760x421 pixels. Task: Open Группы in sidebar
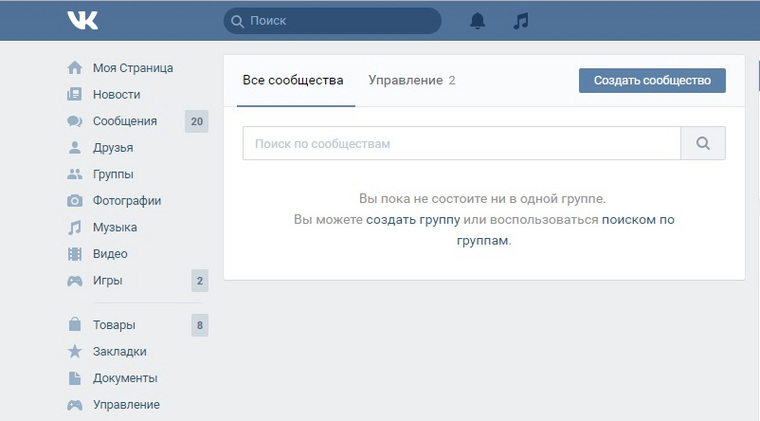[113, 174]
